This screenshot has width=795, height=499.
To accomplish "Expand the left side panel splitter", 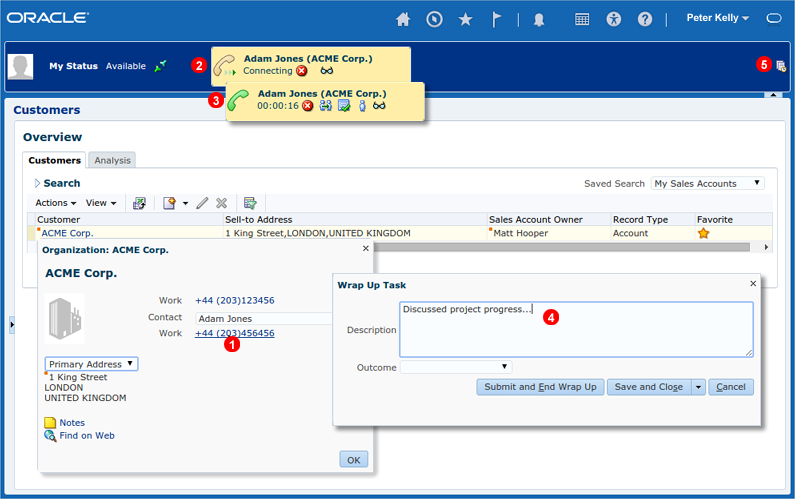I will click(12, 325).
